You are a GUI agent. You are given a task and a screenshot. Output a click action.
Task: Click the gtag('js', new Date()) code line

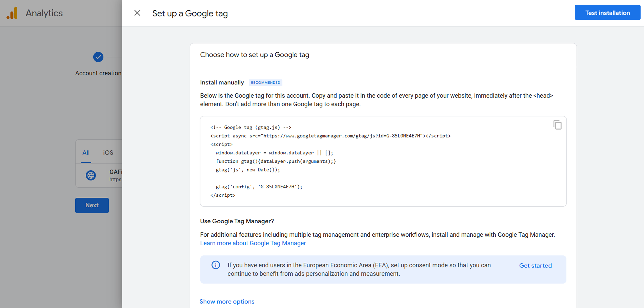(x=248, y=170)
